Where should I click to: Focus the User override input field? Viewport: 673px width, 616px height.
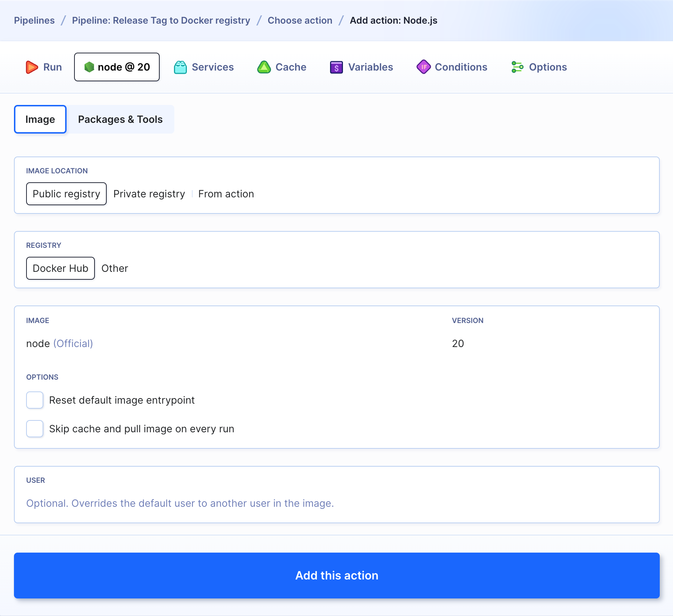pyautogui.click(x=336, y=503)
